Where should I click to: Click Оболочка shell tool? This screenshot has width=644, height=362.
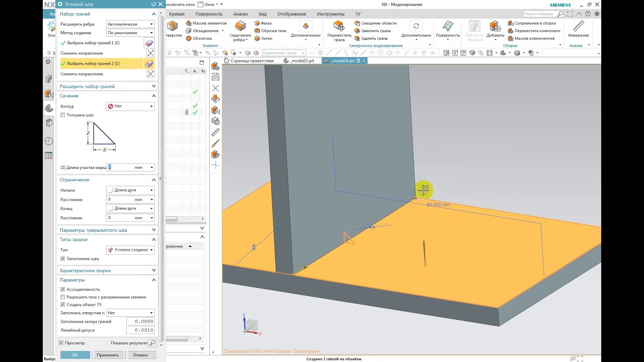[x=199, y=38]
